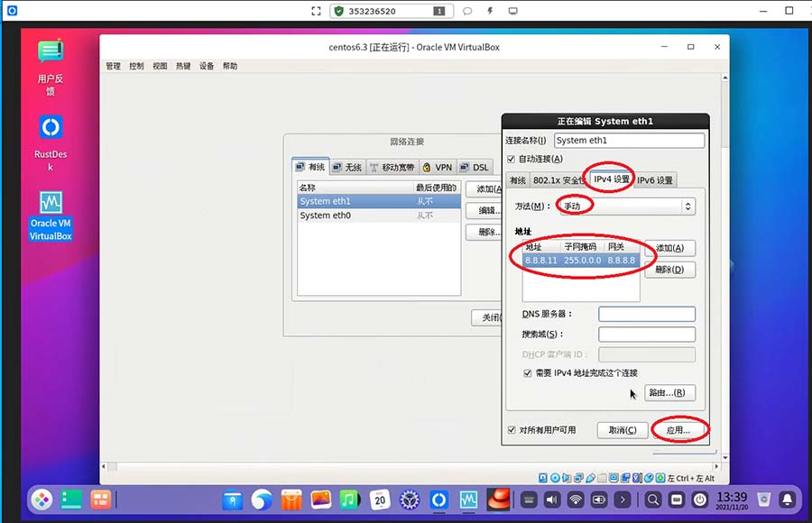Viewport: 812px width, 523px height.
Task: Click the DNS 服务器 input field
Action: (647, 315)
